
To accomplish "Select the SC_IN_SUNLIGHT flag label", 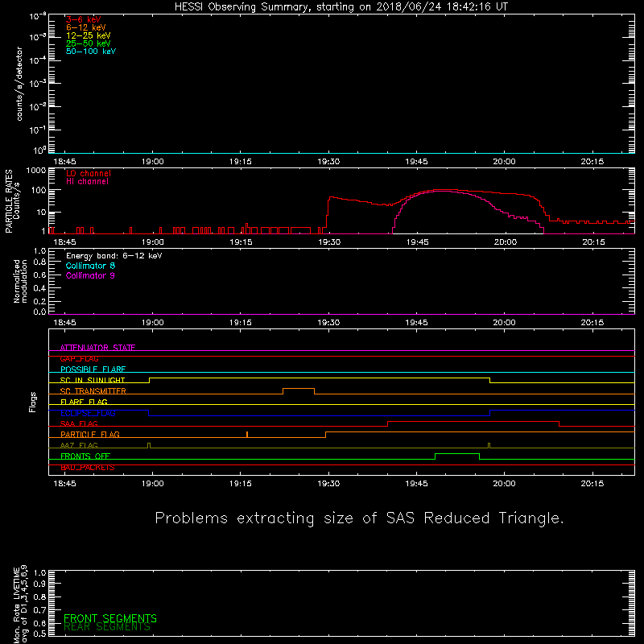I will coord(93,380).
